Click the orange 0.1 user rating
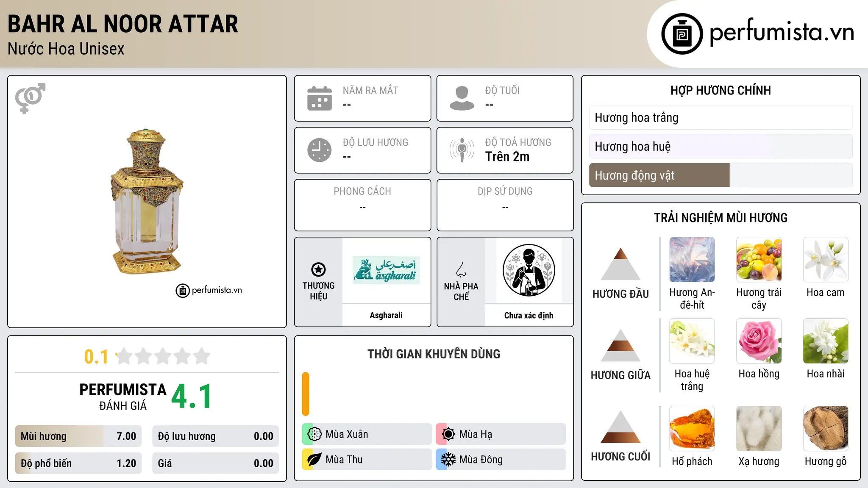 point(96,357)
